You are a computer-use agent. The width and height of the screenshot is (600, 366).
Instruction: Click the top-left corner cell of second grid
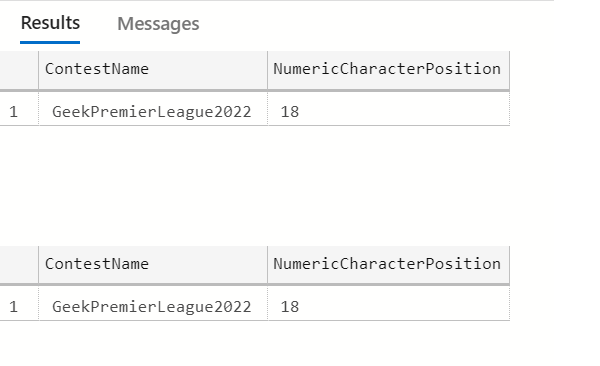pyautogui.click(x=19, y=265)
